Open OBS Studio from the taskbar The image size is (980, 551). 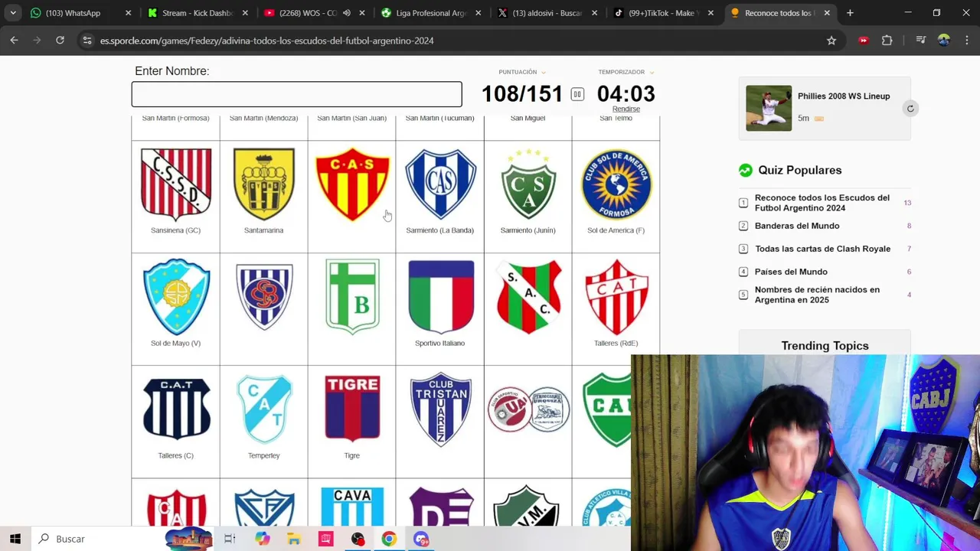click(358, 539)
